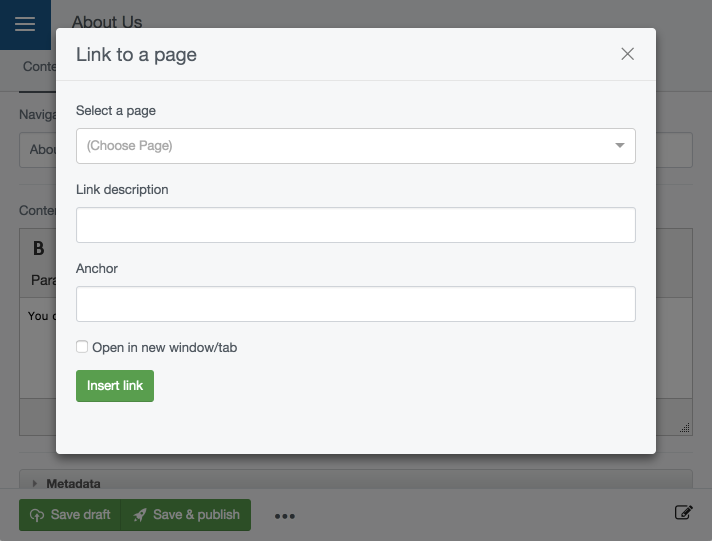Click the cloud upload icon on Save draft

[x=37, y=515]
